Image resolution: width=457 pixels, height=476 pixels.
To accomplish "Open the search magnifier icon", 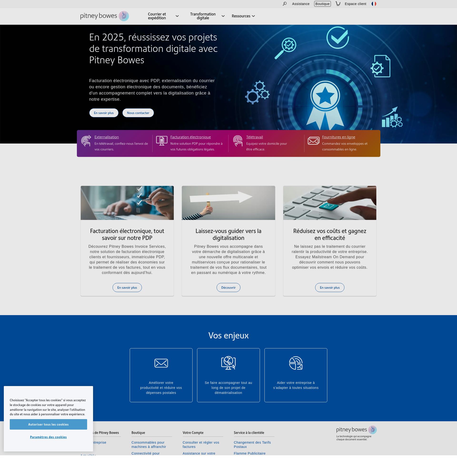I will point(285,4).
